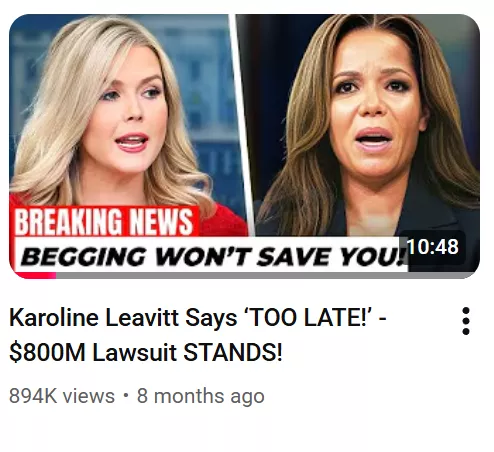Click the woman in dark blazer on thumbnail
494x452 pixels.
click(x=370, y=127)
